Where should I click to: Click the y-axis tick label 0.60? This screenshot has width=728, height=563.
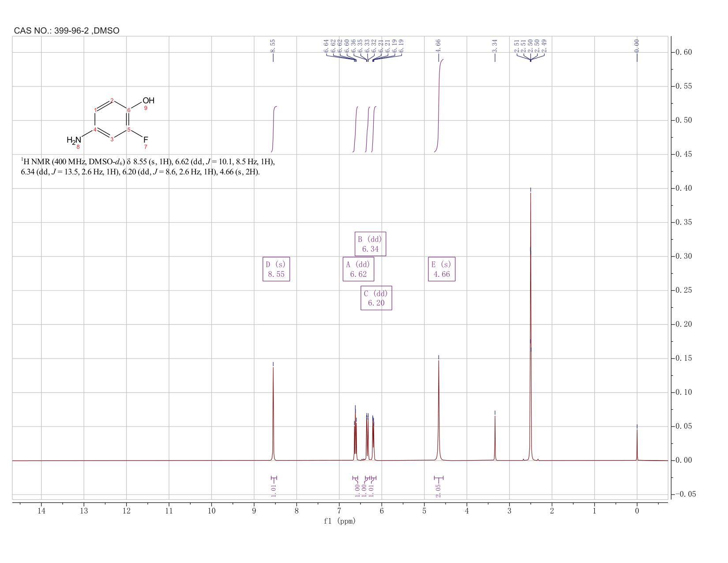(x=683, y=52)
